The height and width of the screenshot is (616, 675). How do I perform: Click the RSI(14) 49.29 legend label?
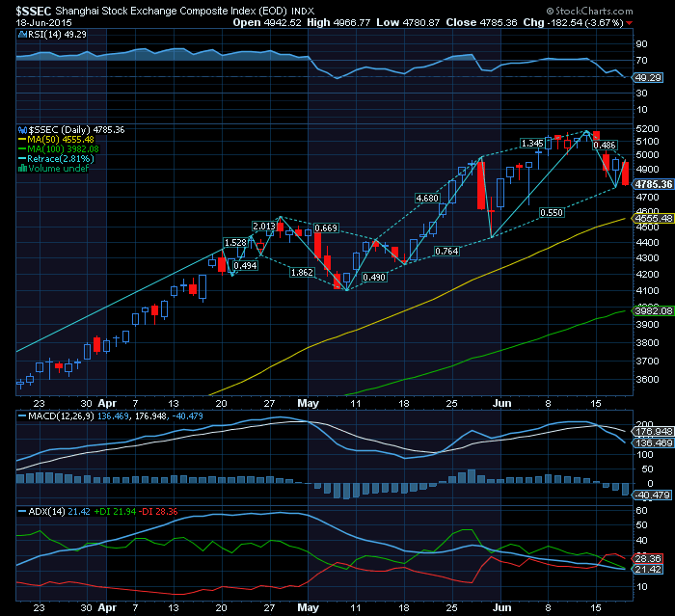(52, 35)
